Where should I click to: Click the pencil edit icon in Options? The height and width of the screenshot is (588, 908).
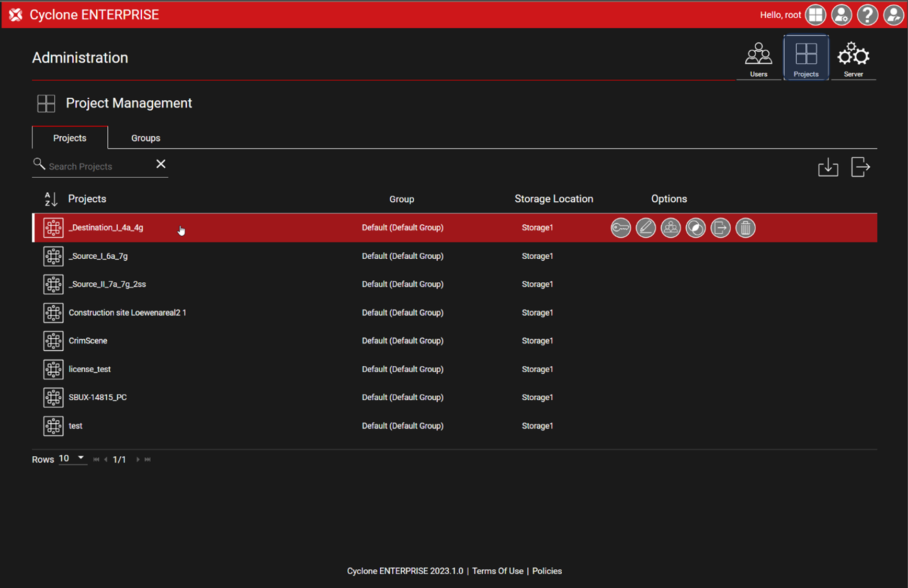point(645,228)
